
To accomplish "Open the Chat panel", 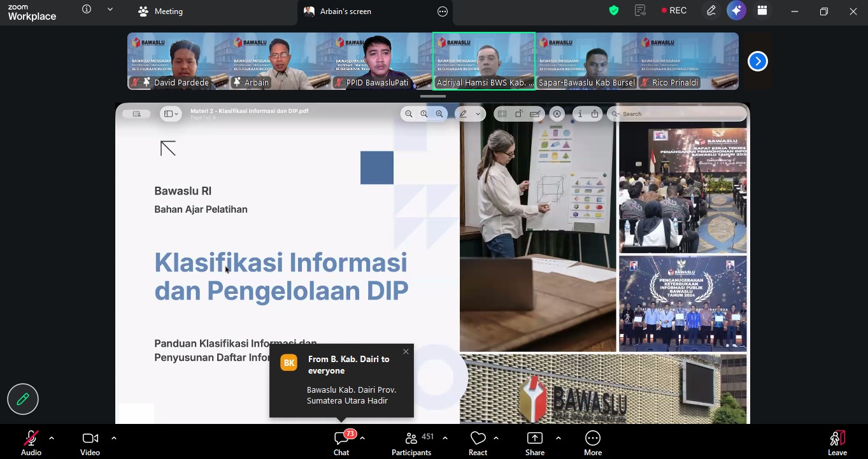I will (341, 443).
